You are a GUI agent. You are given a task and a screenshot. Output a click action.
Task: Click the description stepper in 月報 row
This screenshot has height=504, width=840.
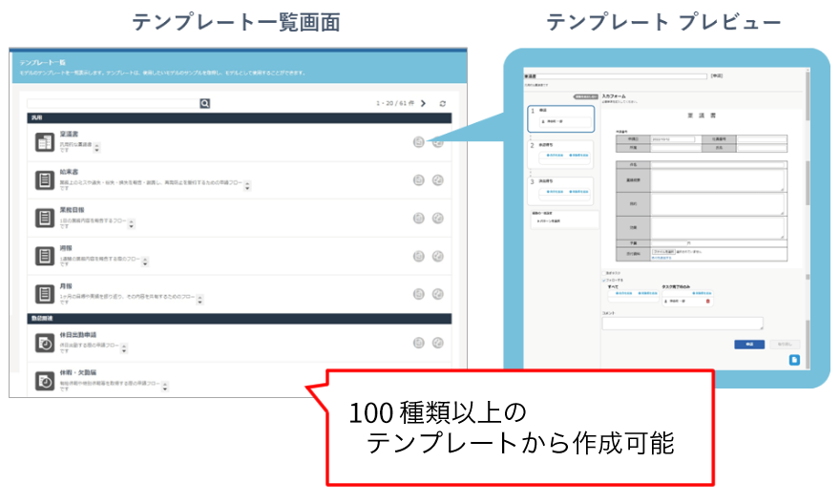pyautogui.click(x=199, y=300)
